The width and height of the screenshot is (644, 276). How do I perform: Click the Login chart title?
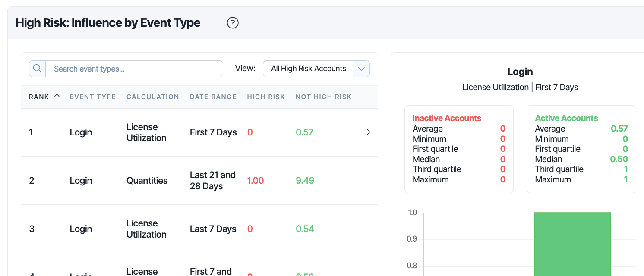pyautogui.click(x=520, y=72)
